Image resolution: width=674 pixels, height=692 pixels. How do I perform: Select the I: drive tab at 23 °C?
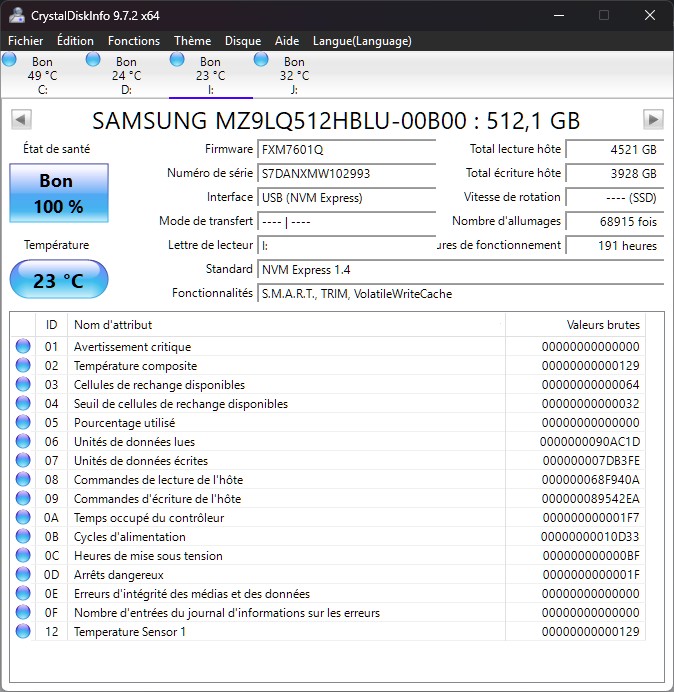210,75
